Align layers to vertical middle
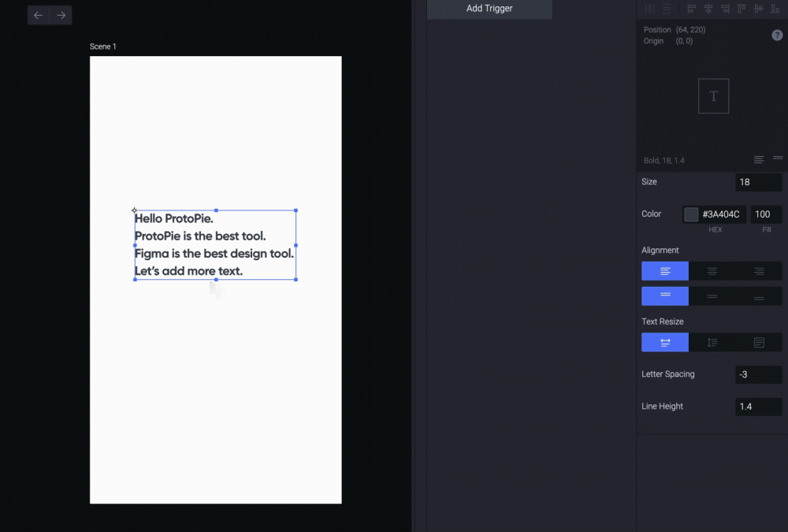The image size is (788, 532). 758,9
